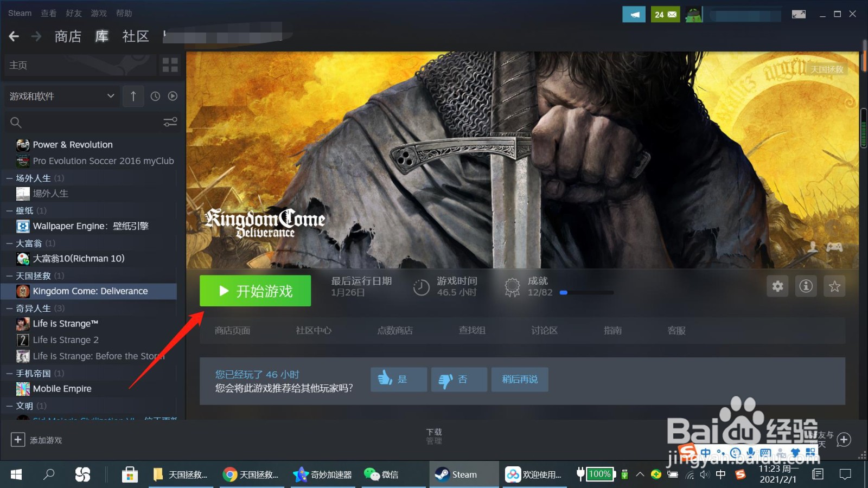
Task: Open the 24 messages inbox
Action: tap(665, 15)
